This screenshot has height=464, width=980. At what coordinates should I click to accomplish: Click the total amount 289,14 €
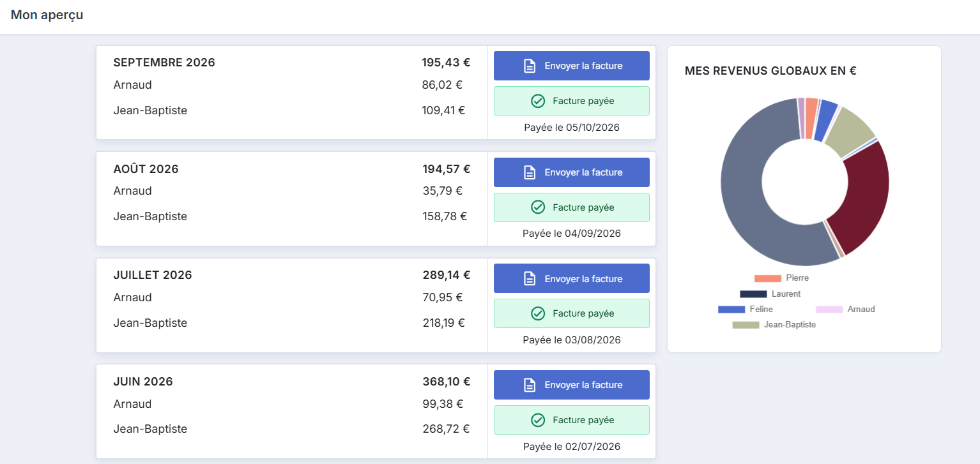(x=446, y=275)
